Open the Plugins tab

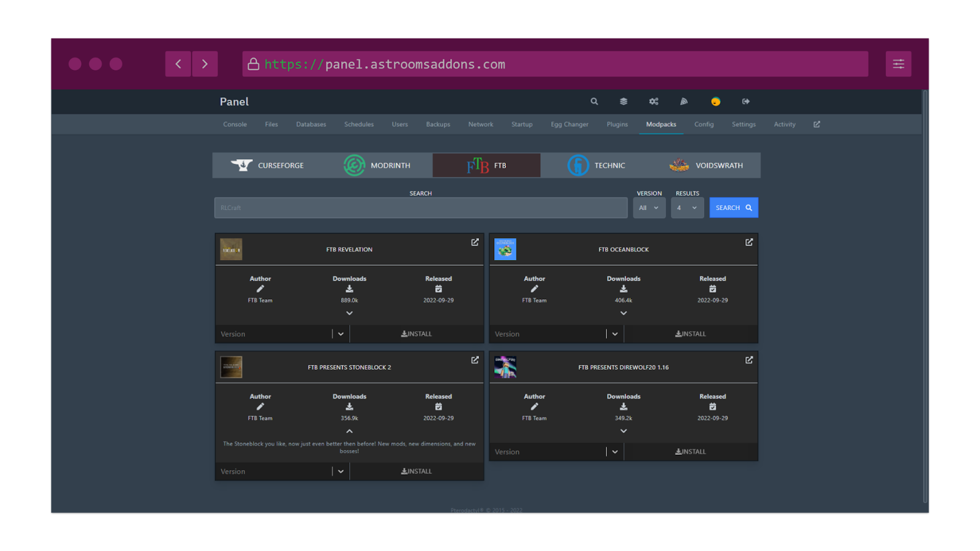(617, 124)
